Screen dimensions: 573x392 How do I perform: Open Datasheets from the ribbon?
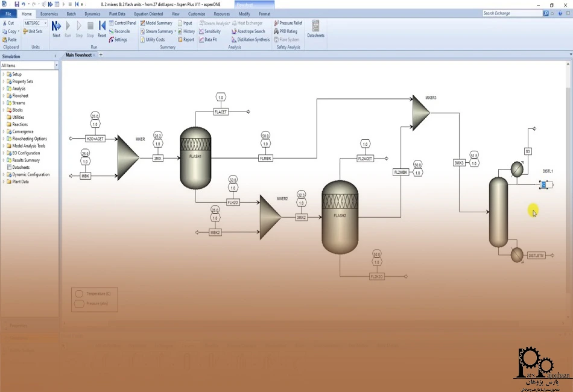[x=315, y=29]
